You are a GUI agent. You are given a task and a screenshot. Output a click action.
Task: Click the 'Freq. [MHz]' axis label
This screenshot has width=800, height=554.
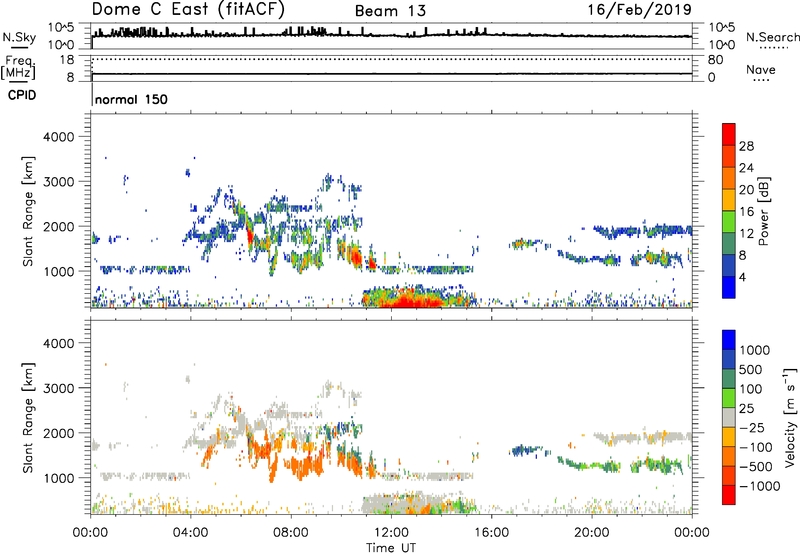tap(18, 68)
